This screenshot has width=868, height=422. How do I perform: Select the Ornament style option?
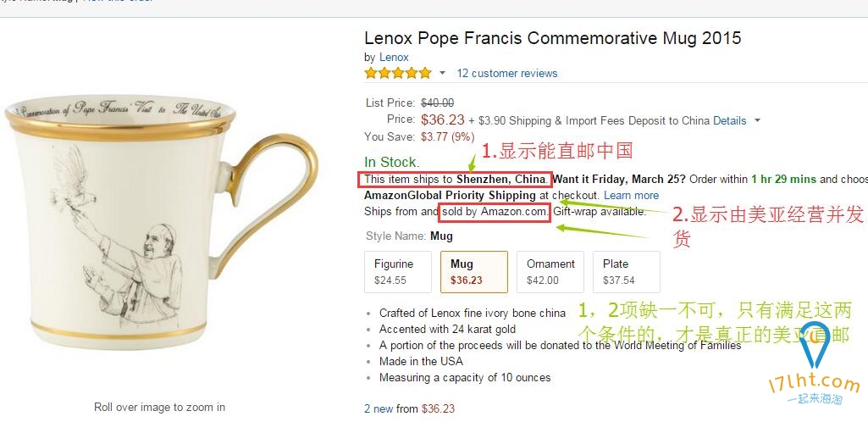click(x=550, y=272)
